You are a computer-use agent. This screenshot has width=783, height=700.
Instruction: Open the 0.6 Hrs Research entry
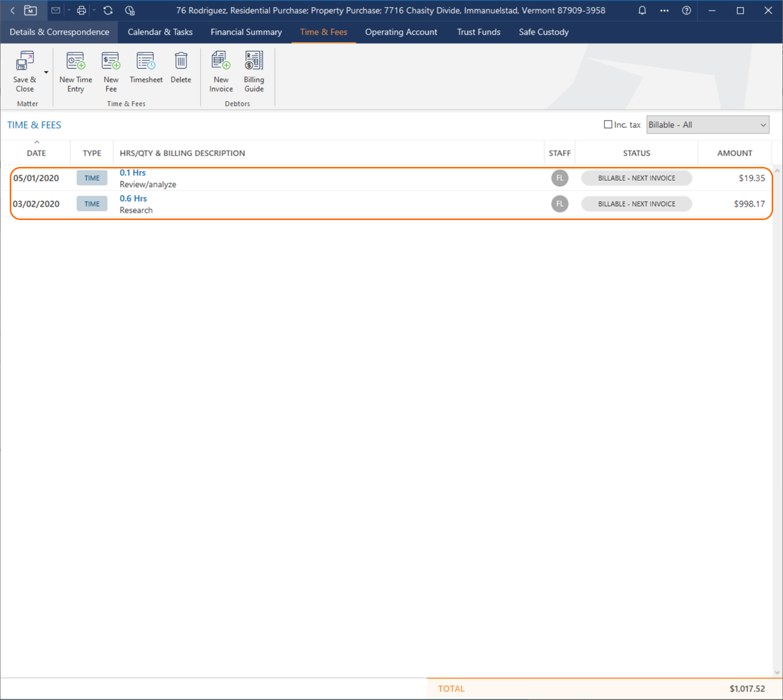133,199
